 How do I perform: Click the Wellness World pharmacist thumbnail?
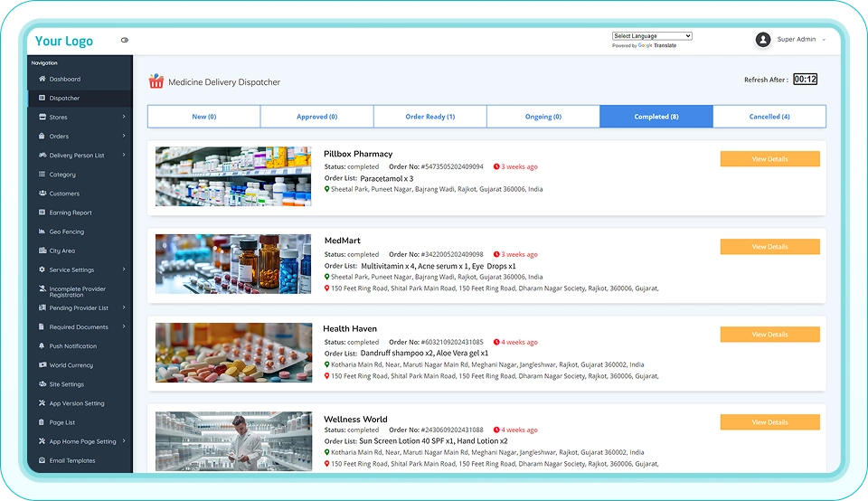coord(233,441)
